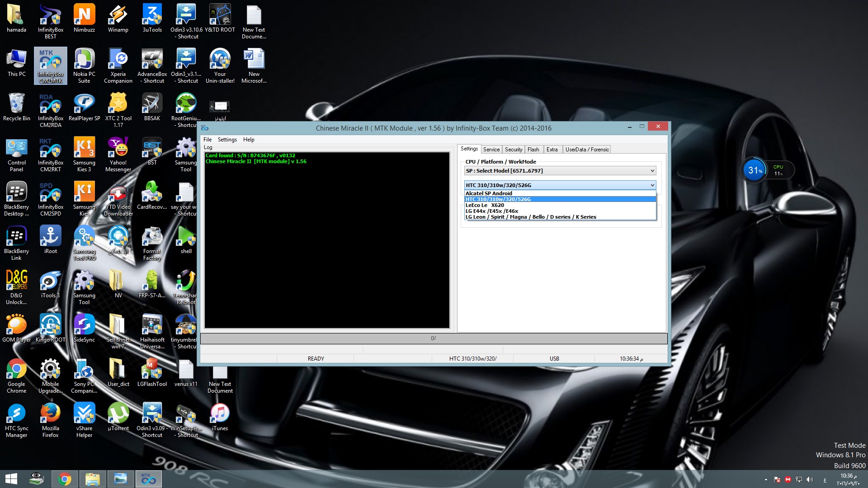868x488 pixels.
Task: Open InfinityBox CM2MTK desktop shortcut
Action: pos(51,66)
